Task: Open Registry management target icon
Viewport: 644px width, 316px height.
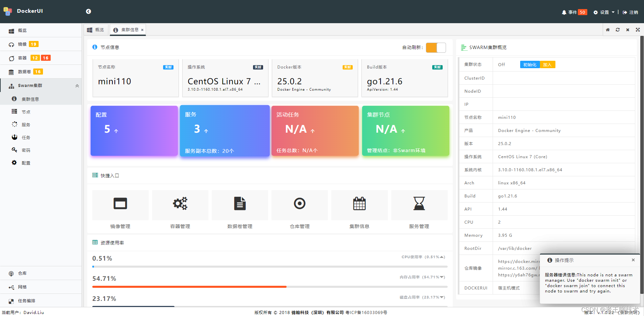Action: click(x=300, y=204)
